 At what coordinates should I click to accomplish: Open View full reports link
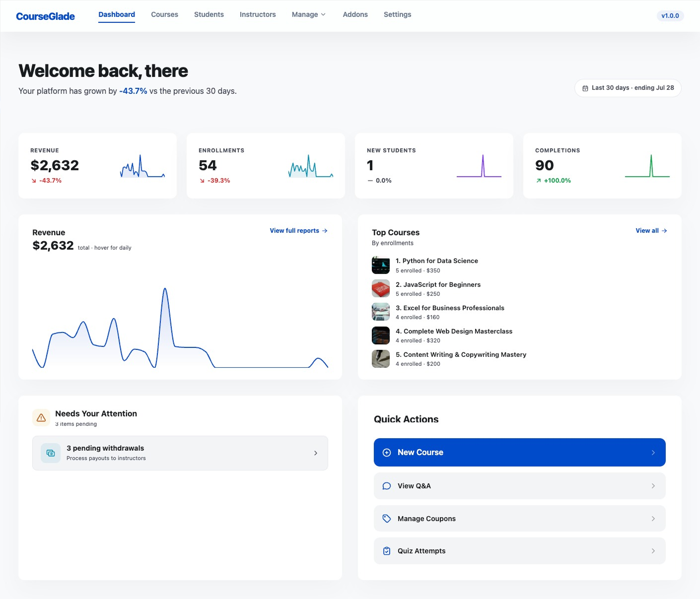click(298, 231)
